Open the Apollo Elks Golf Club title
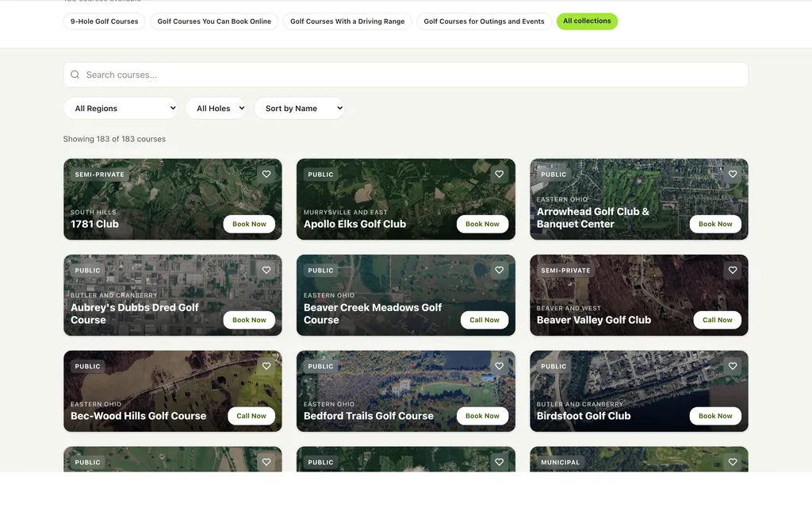The image size is (812, 508). click(354, 224)
